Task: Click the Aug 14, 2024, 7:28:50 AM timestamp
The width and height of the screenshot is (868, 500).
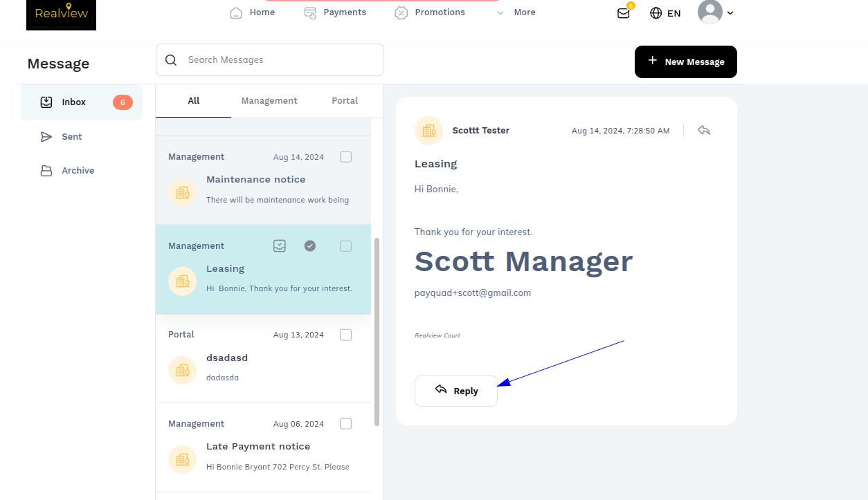Action: point(621,131)
